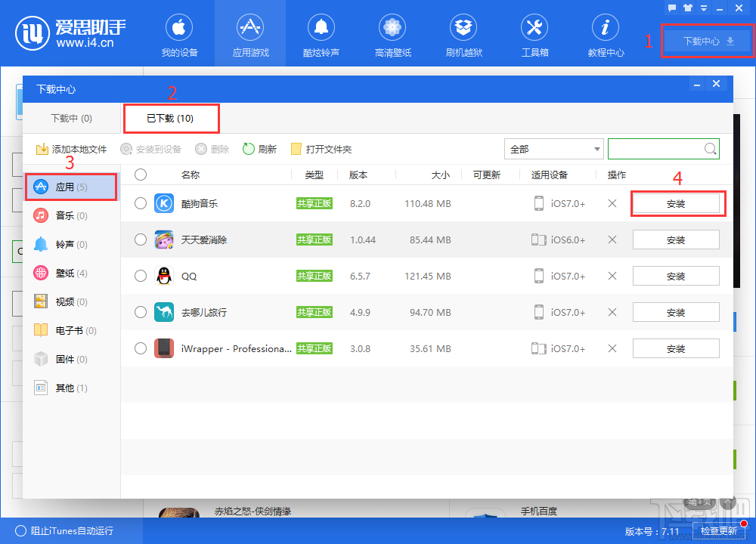Viewport: 756px width, 544px height.
Task: Click 检查更新 at bottom right
Action: (719, 531)
